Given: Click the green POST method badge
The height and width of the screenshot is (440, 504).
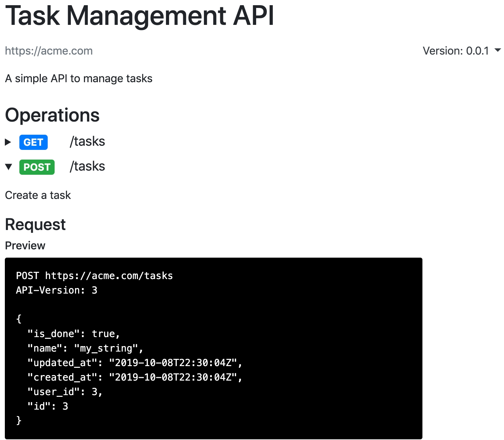Looking at the screenshot, I should click(x=37, y=167).
